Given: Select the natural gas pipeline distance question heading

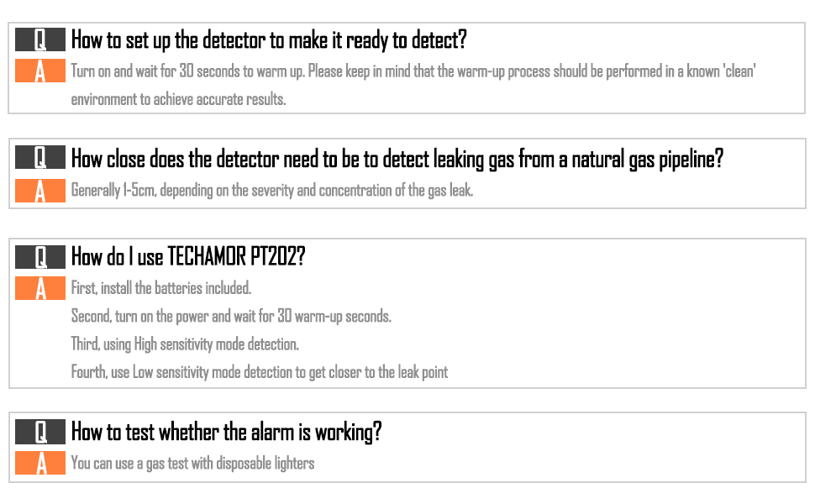Looking at the screenshot, I should pos(397,159).
